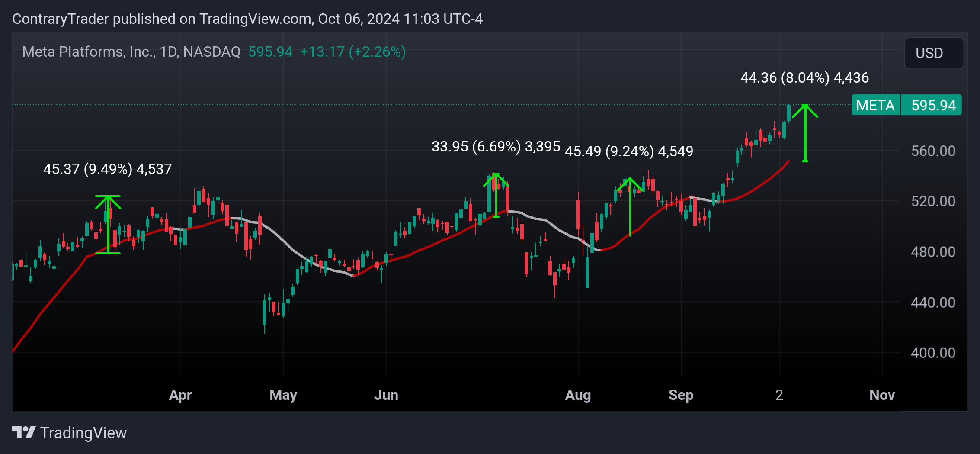980x454 pixels.
Task: Click the ContraryTrader published on TradingView.com caption
Action: [247, 19]
